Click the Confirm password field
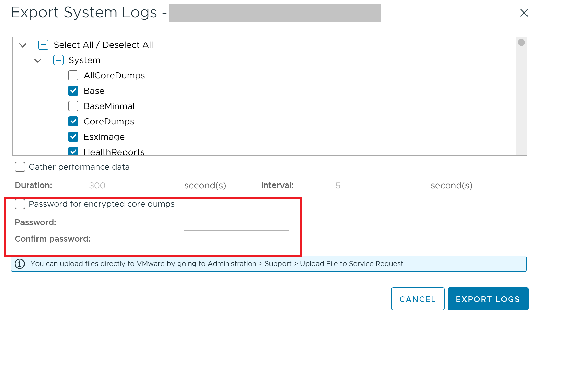588x368 pixels. (236, 241)
